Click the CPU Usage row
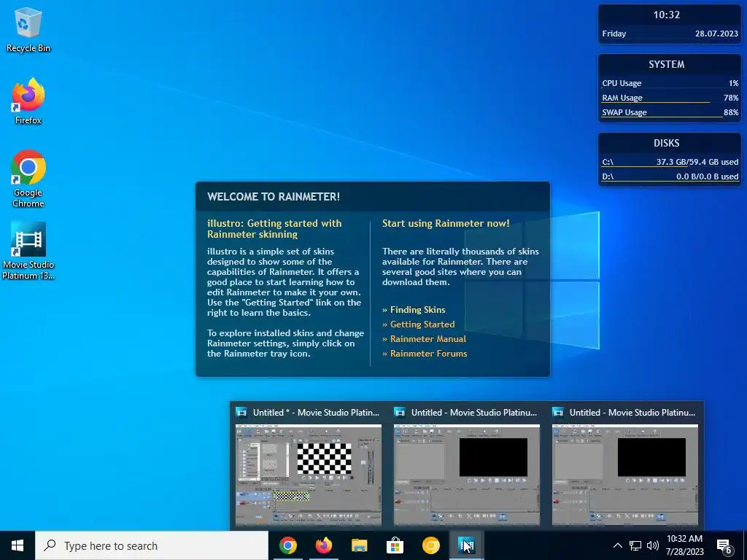747x560 pixels. coord(670,83)
